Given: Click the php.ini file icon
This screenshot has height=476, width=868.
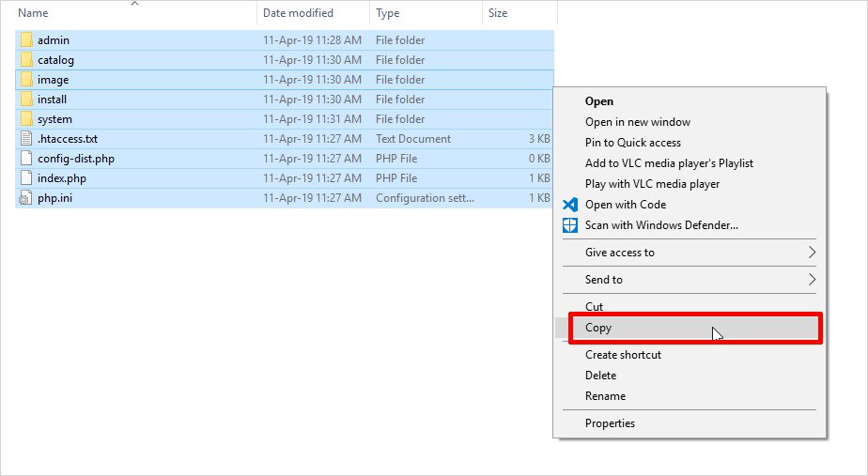Looking at the screenshot, I should pyautogui.click(x=26, y=198).
